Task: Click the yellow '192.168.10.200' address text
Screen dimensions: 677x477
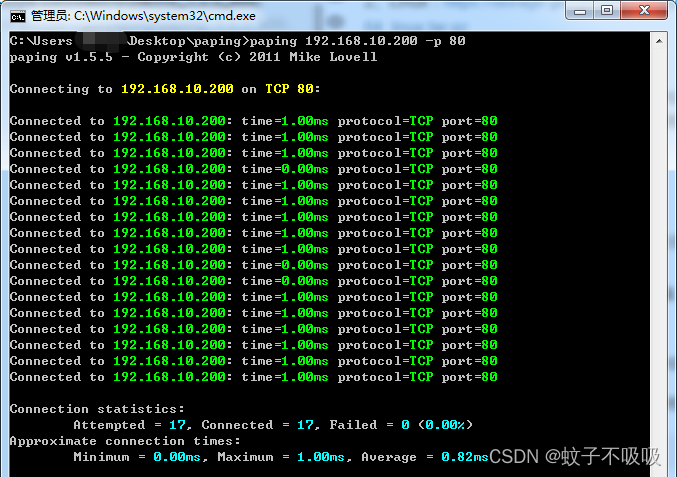Action: [177, 89]
